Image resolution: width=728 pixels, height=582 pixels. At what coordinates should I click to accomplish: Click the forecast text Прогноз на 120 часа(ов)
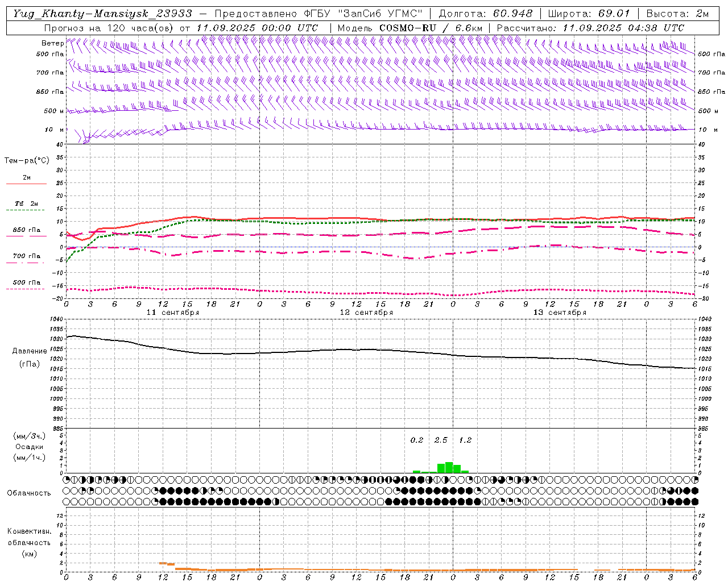tap(109, 28)
